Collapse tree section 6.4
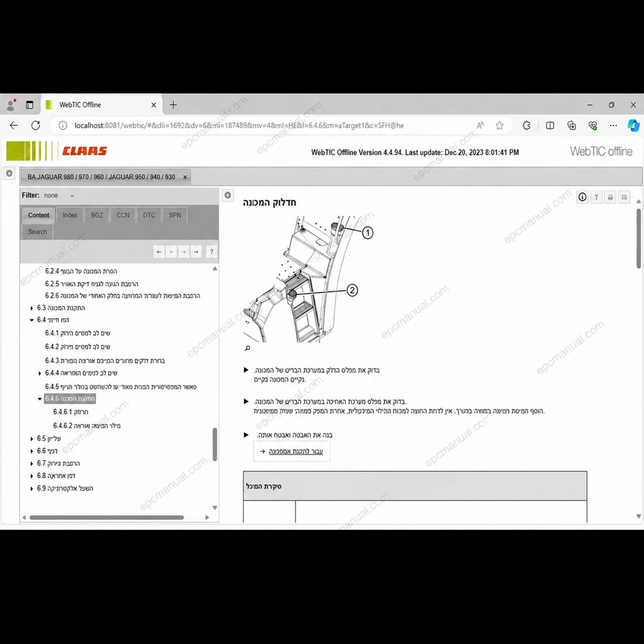 32,320
